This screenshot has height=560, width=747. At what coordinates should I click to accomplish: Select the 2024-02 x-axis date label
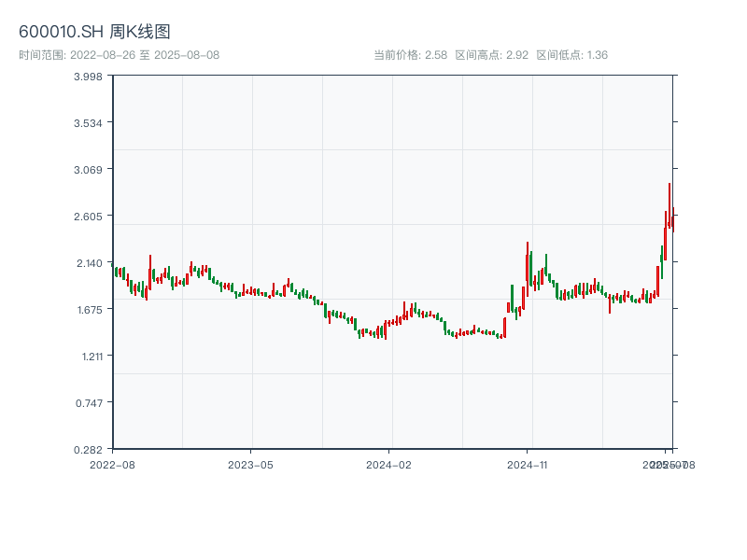pos(389,464)
